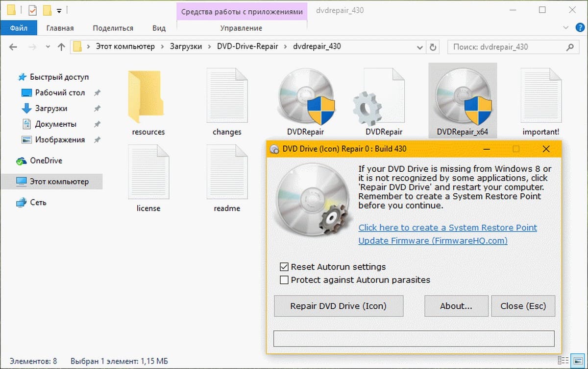Expand chevron after Загрузки in path
Screen dimensions: 588x369
point(208,47)
